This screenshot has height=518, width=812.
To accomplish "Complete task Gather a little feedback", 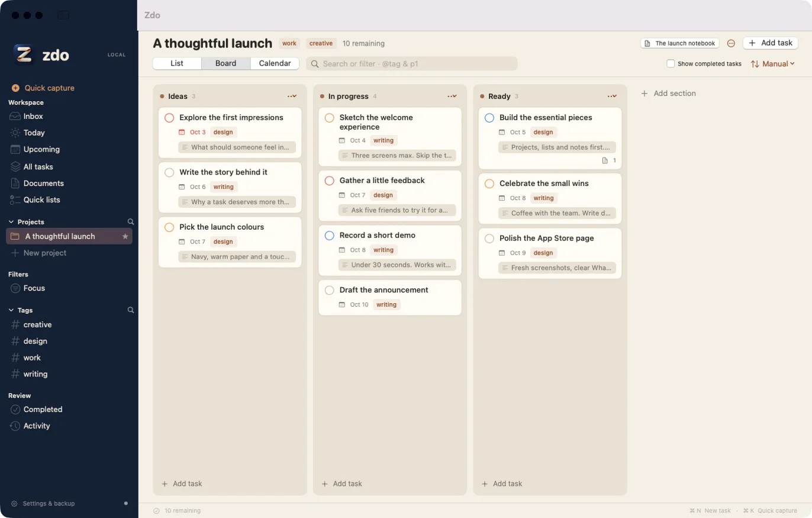I will [330, 181].
